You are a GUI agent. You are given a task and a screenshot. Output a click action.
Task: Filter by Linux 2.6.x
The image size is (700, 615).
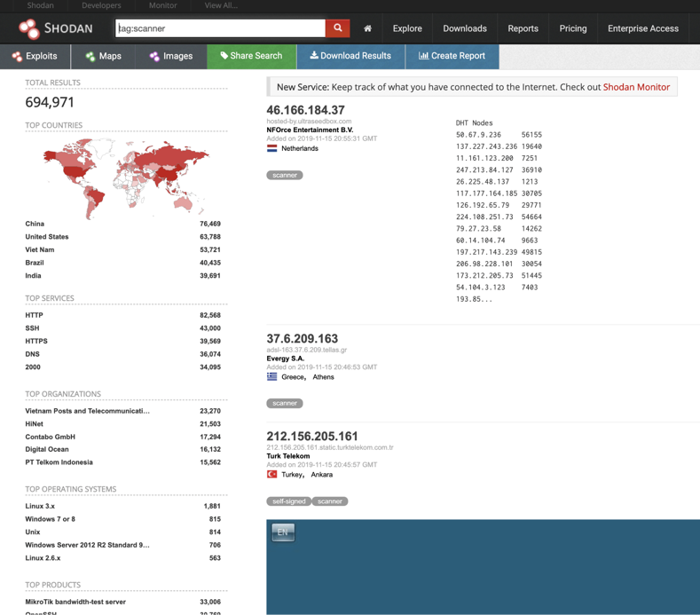tap(43, 558)
